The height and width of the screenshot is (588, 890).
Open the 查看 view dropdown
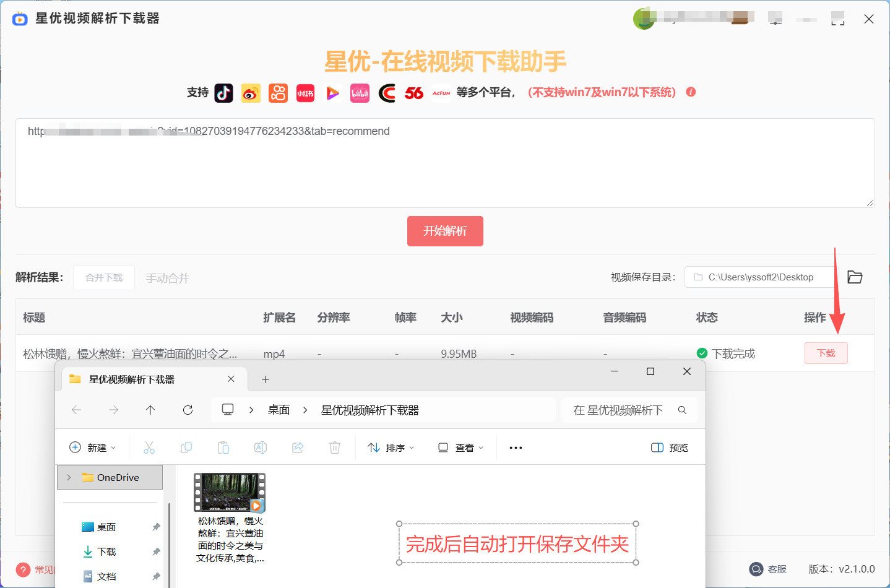click(461, 447)
